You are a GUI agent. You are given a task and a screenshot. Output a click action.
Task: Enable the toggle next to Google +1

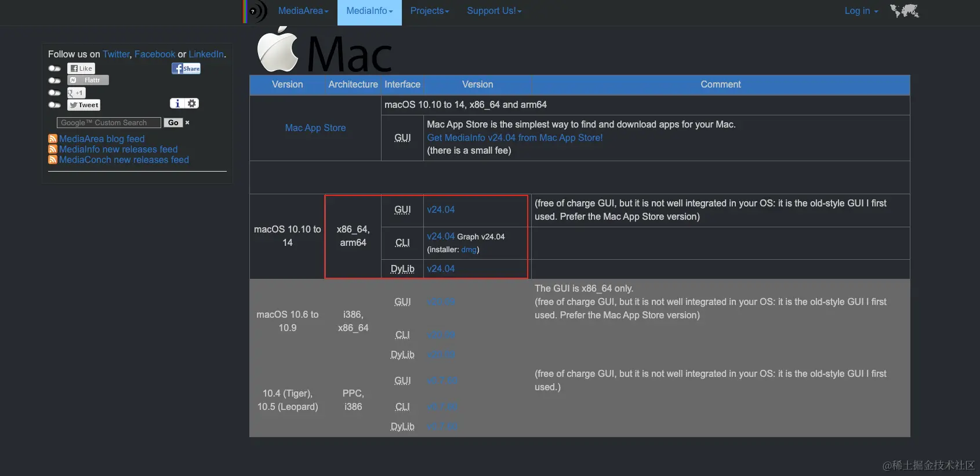click(55, 93)
